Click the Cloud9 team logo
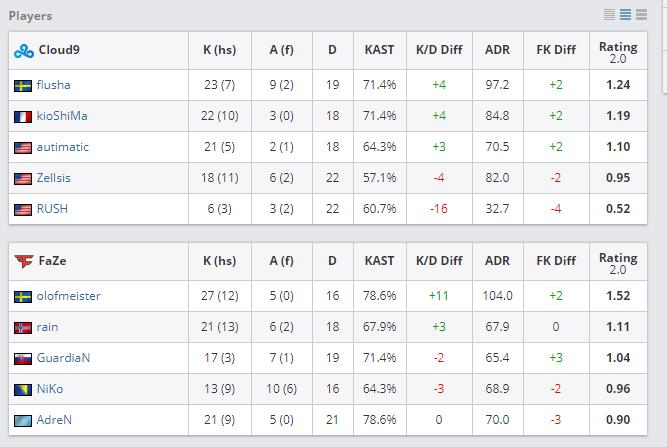Viewport: 667px width, 447px height. coord(24,50)
